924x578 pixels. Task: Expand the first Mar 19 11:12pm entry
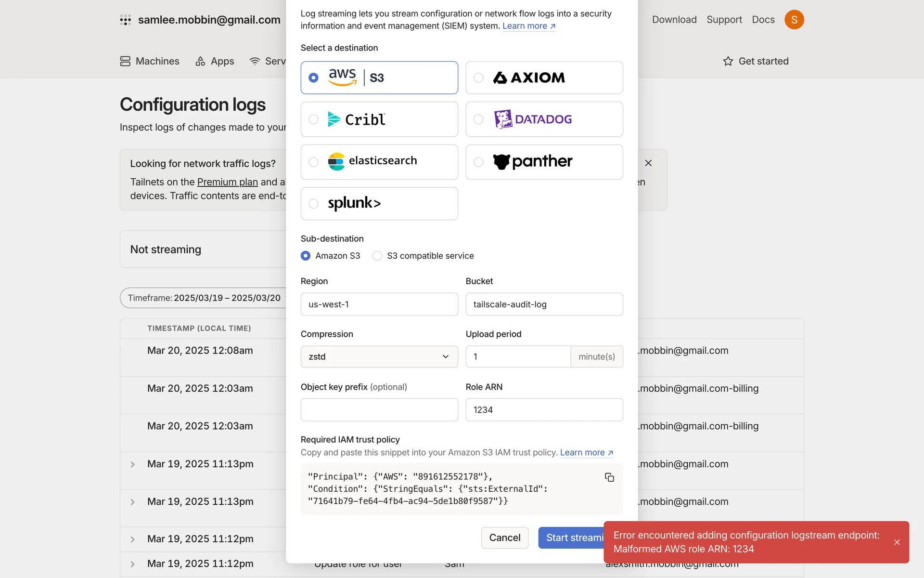(133, 539)
